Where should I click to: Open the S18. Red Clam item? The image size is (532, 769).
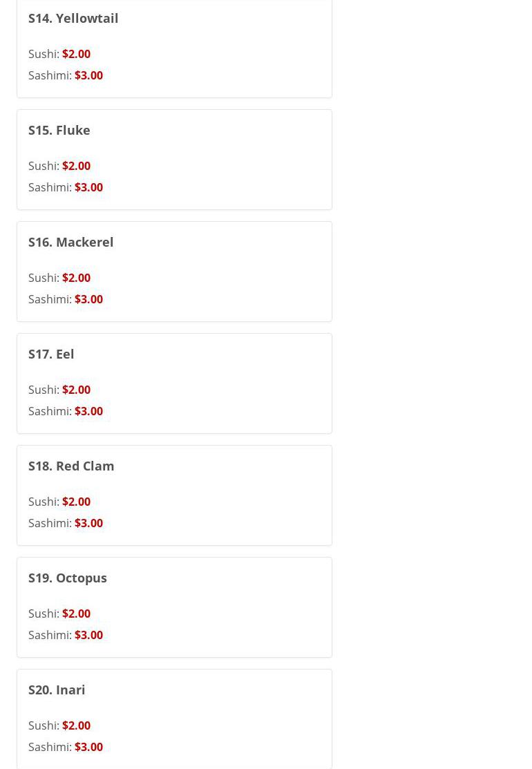point(71,466)
